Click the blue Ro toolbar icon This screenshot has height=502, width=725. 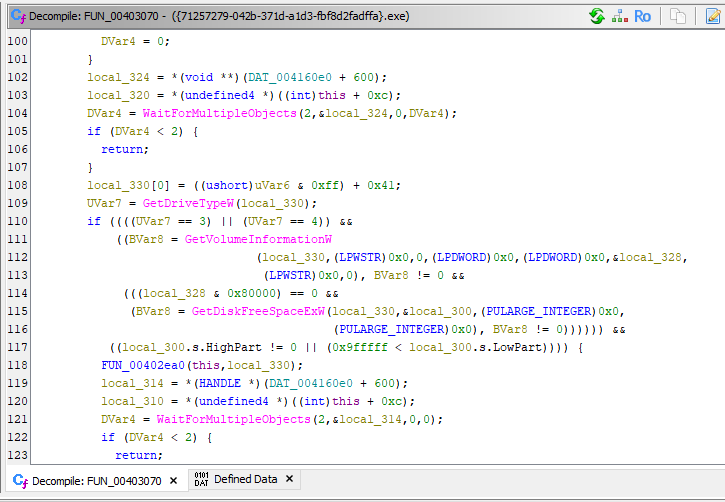click(x=642, y=16)
